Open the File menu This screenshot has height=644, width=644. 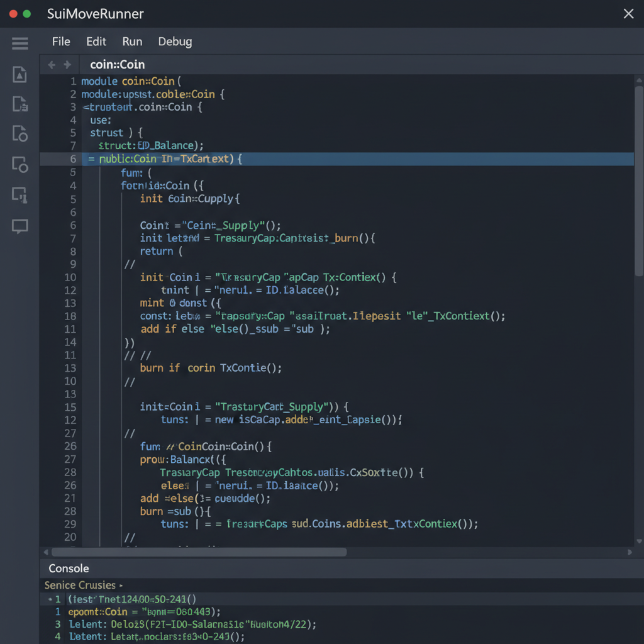coord(60,42)
